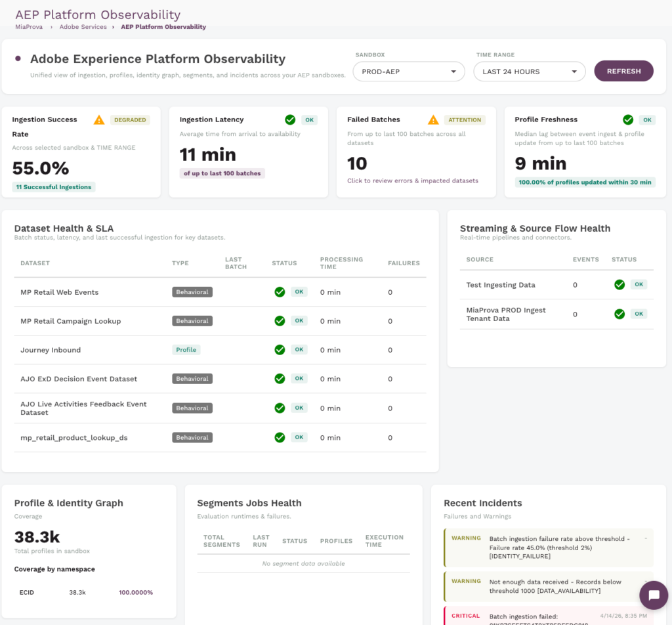Viewport: 672px width, 625px height.
Task: Click the Ingestion Success Rate warning triangle icon
Action: tap(99, 119)
